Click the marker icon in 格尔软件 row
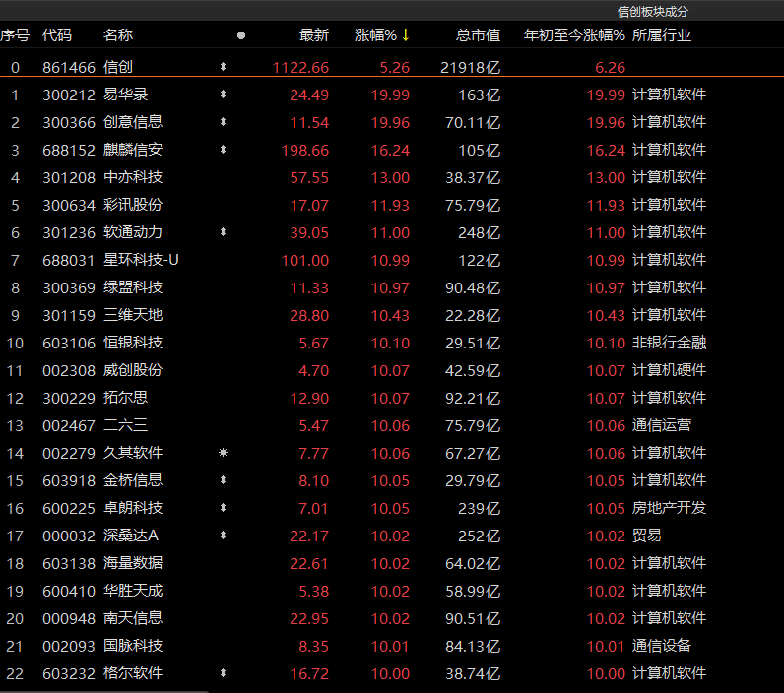Viewport: 784px width, 693px height. click(x=223, y=673)
